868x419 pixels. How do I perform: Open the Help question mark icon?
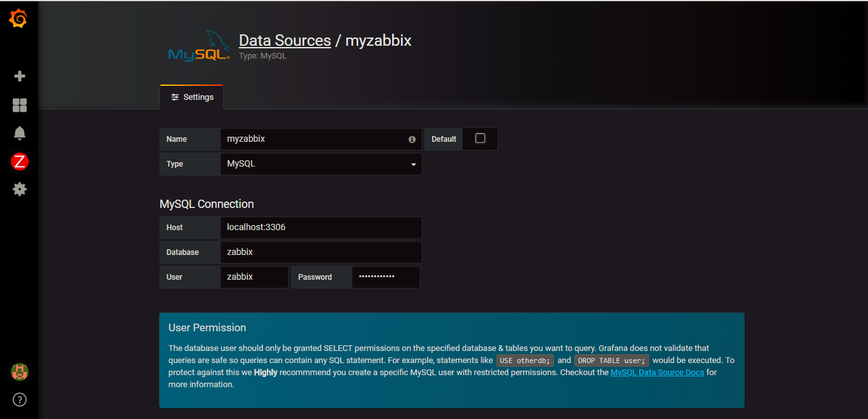pos(20,400)
